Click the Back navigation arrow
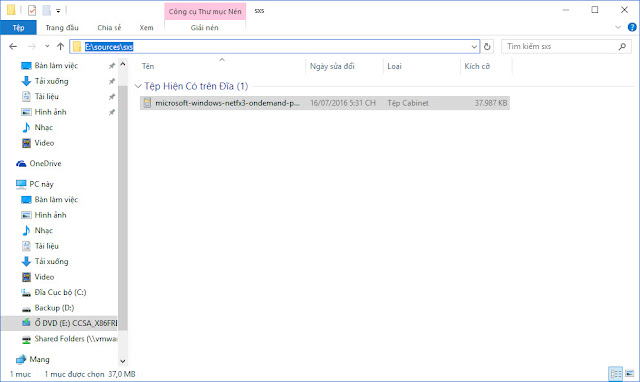The width and height of the screenshot is (640, 382). click(13, 47)
